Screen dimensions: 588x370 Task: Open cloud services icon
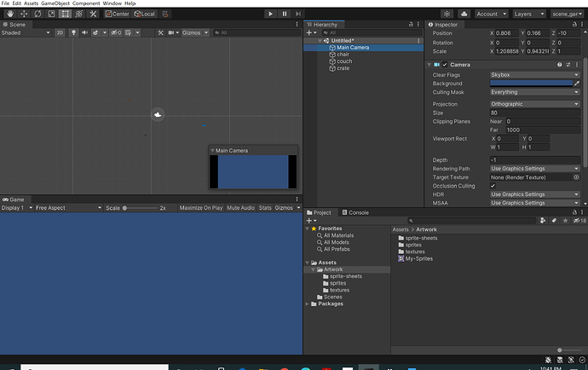[x=464, y=14]
